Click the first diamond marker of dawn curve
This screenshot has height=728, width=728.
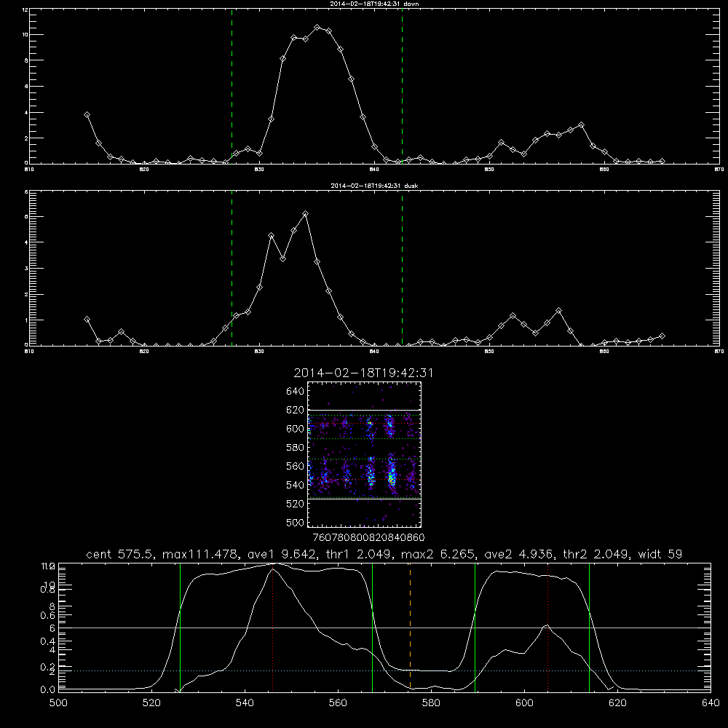(87, 115)
